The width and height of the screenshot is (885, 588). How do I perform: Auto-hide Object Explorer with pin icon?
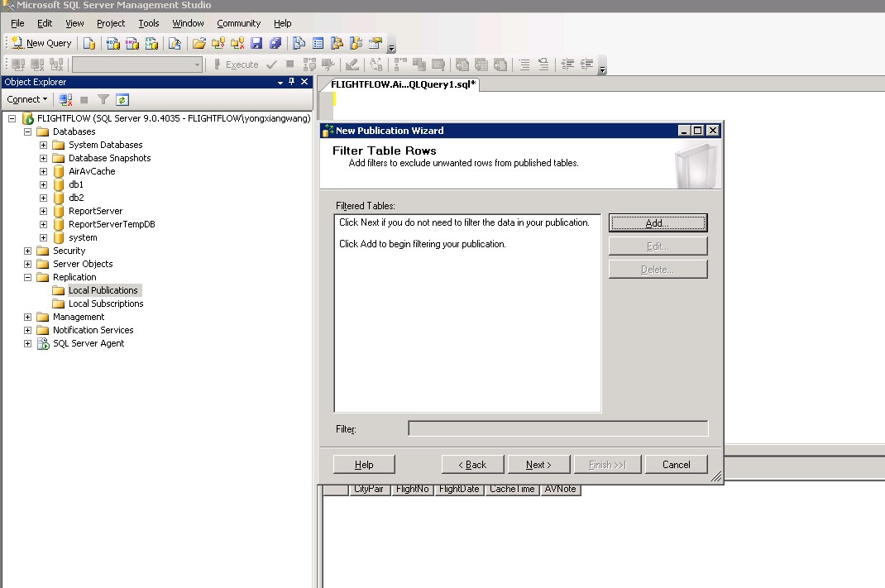click(x=292, y=82)
